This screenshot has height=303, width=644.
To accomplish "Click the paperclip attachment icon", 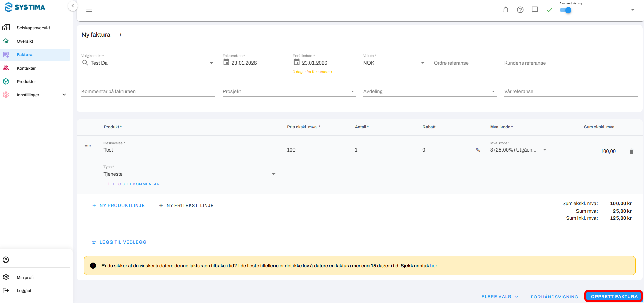I will 94,242.
